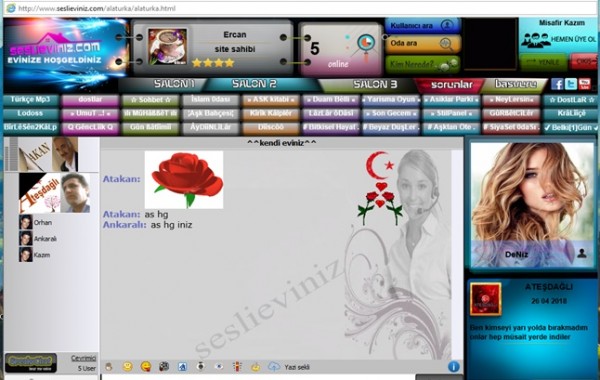Click the Ateşdağlı banner in user list

(55, 192)
